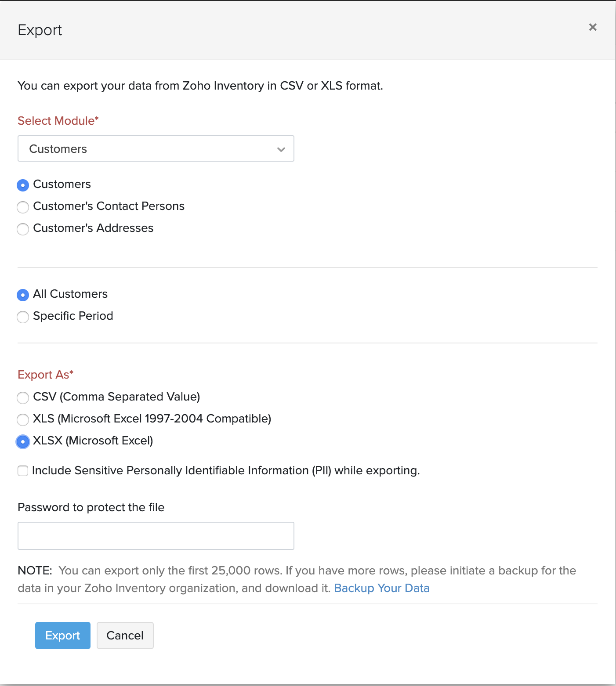
Task: Click the X icon at top right
Action: [x=592, y=27]
